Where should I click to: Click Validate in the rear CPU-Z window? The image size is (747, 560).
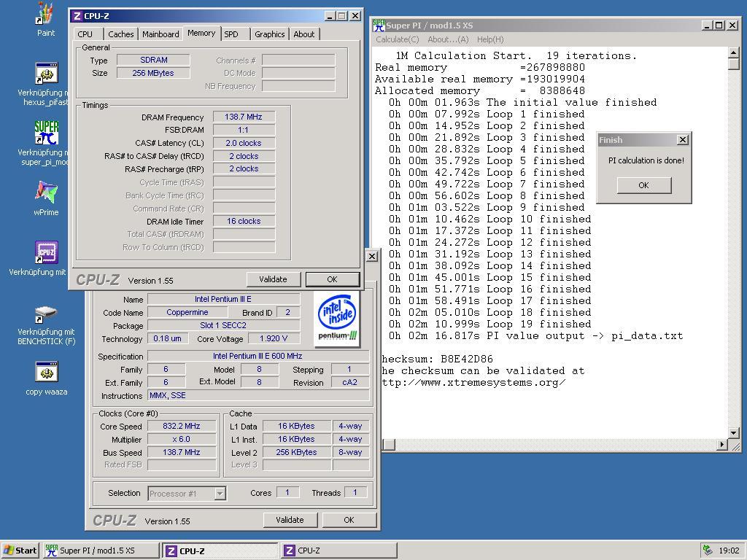tap(290, 520)
